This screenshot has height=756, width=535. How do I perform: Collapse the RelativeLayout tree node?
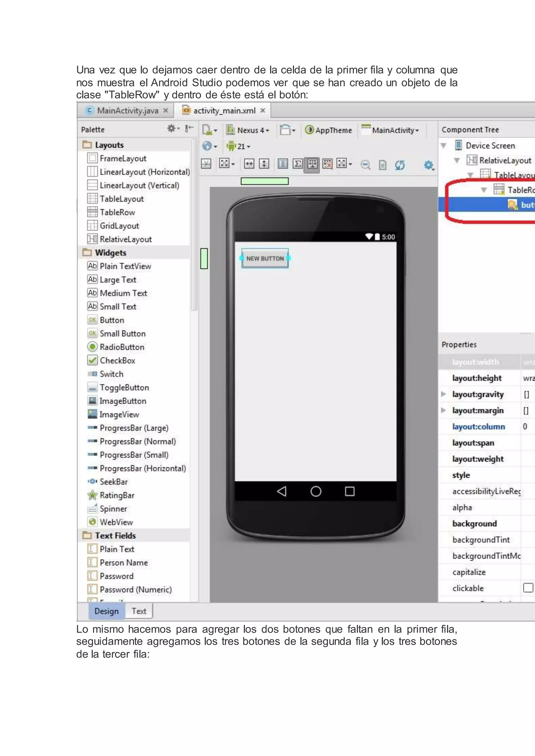[x=457, y=160]
